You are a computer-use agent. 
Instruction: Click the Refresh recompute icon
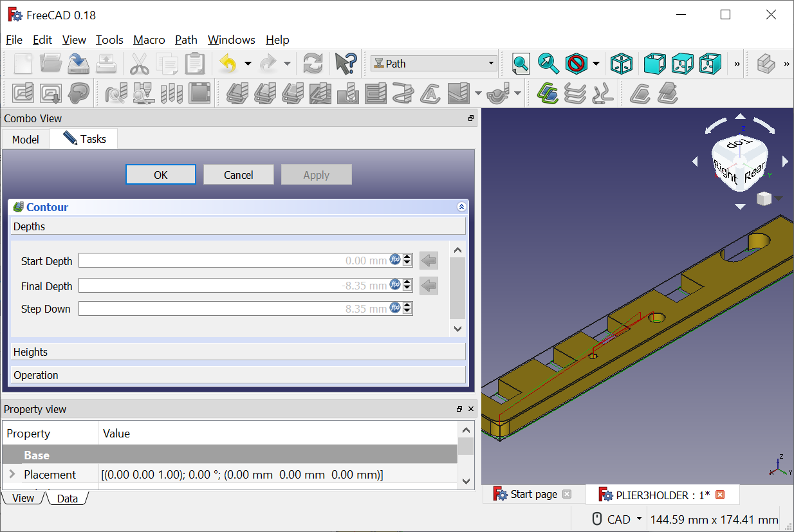pyautogui.click(x=313, y=64)
